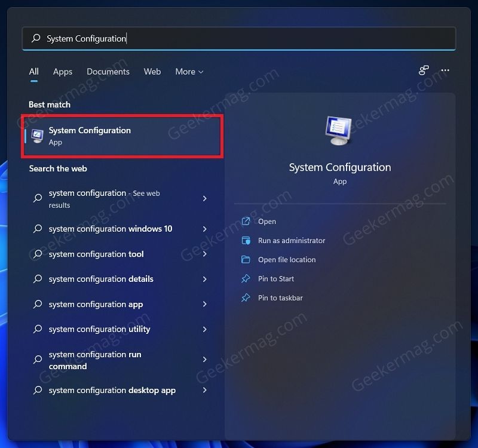The width and height of the screenshot is (478, 448).
Task: Expand arrow for 'system configuration app'
Action: (204, 304)
